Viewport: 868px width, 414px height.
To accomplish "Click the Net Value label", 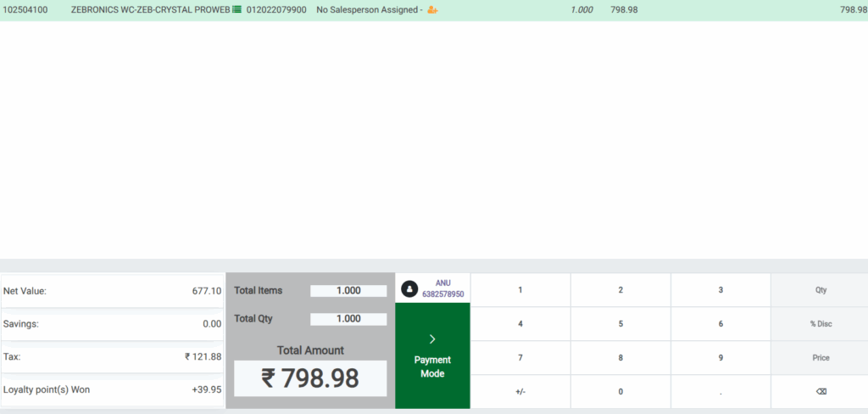I will pyautogui.click(x=25, y=291).
